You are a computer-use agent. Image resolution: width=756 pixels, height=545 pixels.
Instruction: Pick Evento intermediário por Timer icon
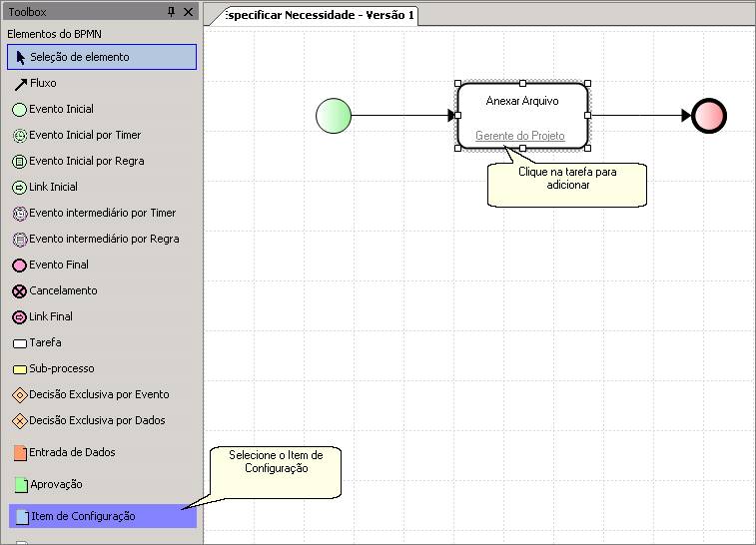pos(19,214)
